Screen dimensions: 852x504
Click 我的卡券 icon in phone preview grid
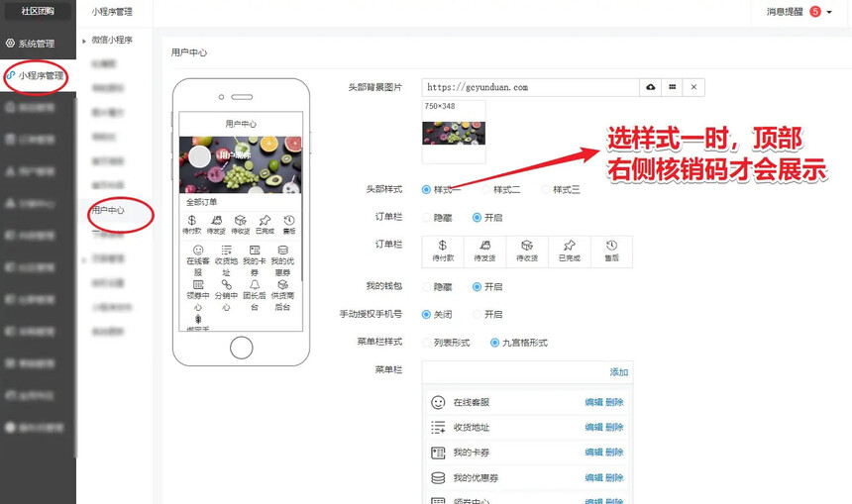tap(255, 250)
